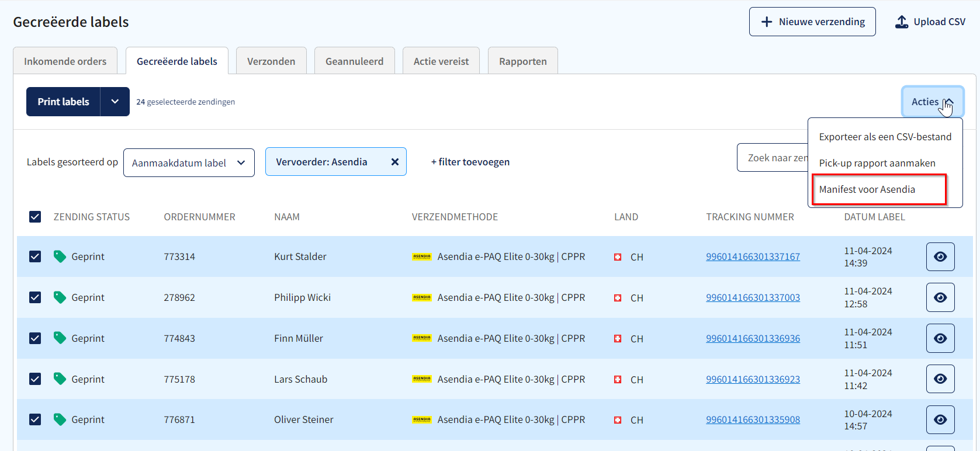Viewport: 980px width, 451px height.
Task: Remove the Vervoerder: Asendia filter
Action: tap(395, 162)
